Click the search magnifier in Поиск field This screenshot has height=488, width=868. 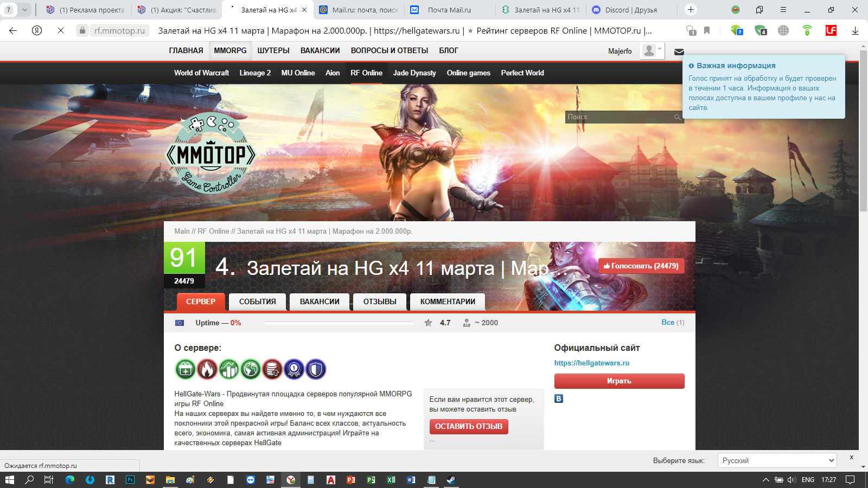[x=677, y=117]
